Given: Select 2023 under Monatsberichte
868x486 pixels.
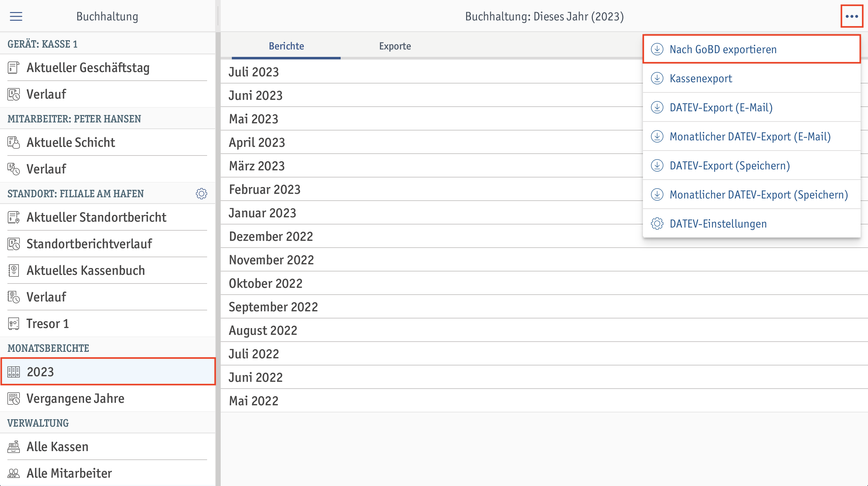Looking at the screenshot, I should [x=108, y=372].
